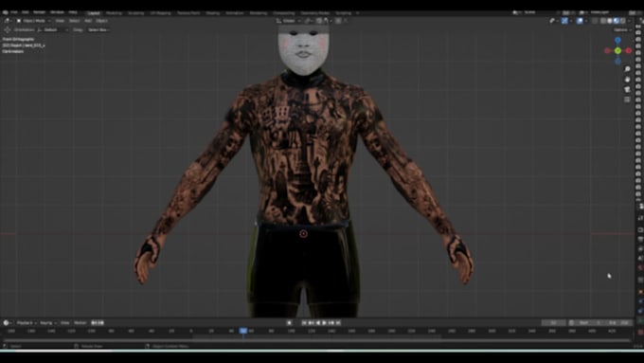The image size is (644, 363).
Task: Switch to the UV Editing workspace tab
Action: click(160, 13)
